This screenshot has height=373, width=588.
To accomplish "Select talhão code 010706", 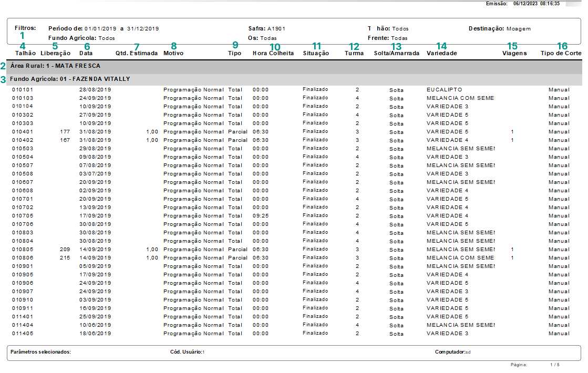I will (23, 224).
